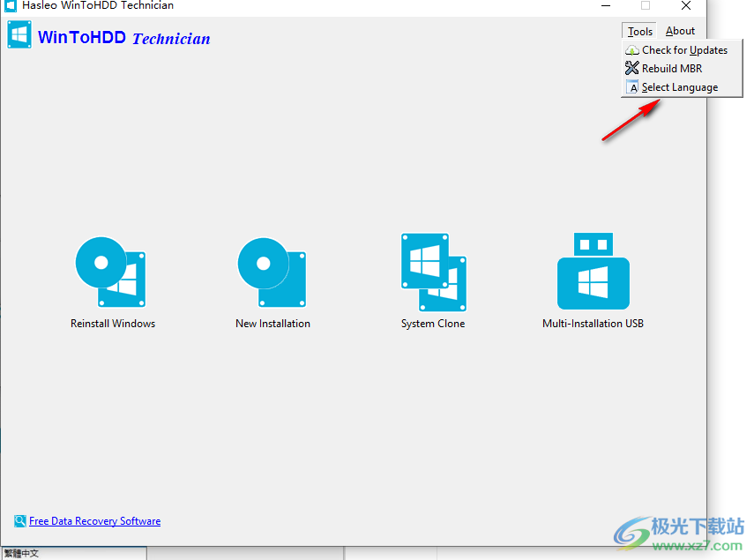The height and width of the screenshot is (560, 754).
Task: Choose Check for Updates from Tools menu
Action: 682,50
